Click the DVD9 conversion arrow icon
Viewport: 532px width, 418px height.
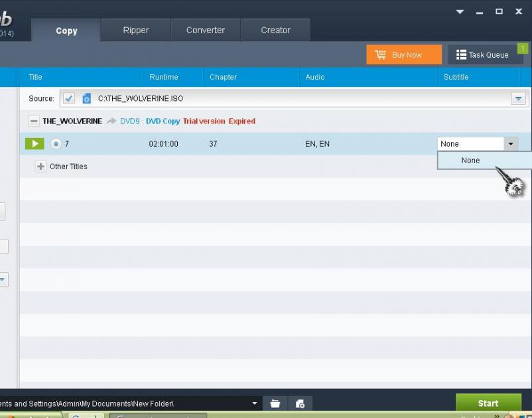pos(111,121)
